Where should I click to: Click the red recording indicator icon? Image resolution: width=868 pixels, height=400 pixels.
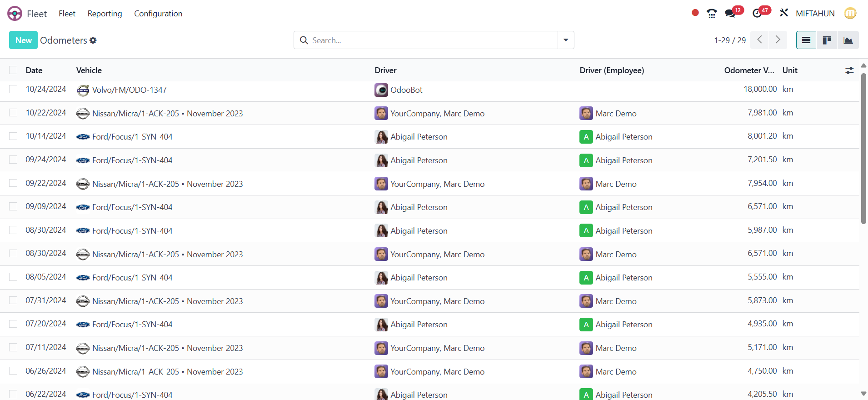(x=695, y=13)
